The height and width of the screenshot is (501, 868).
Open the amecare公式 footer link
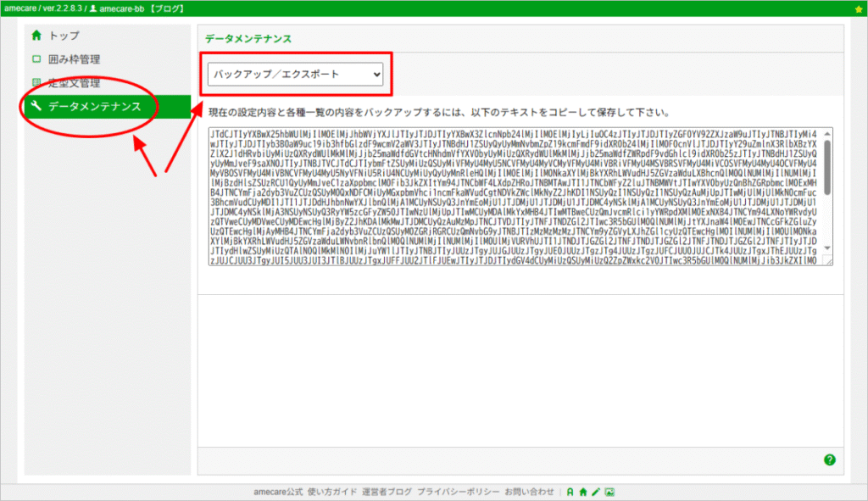tap(278, 492)
